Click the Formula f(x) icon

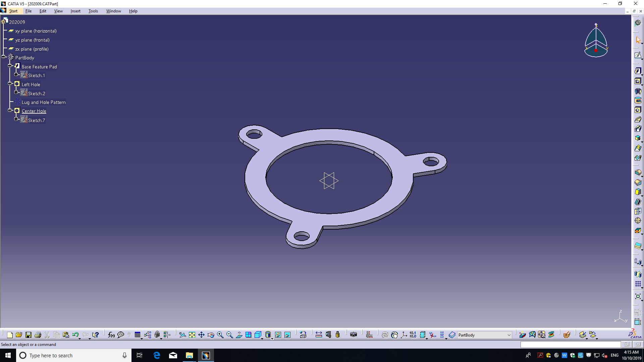click(x=111, y=335)
